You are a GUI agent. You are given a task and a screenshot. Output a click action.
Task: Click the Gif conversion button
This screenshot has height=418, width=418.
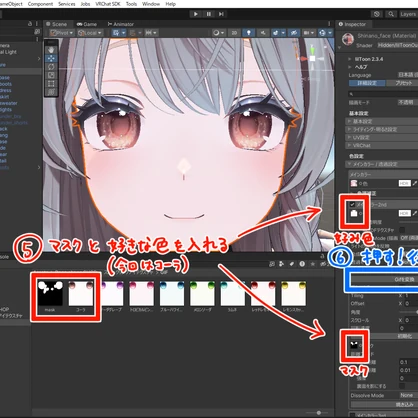click(383, 279)
